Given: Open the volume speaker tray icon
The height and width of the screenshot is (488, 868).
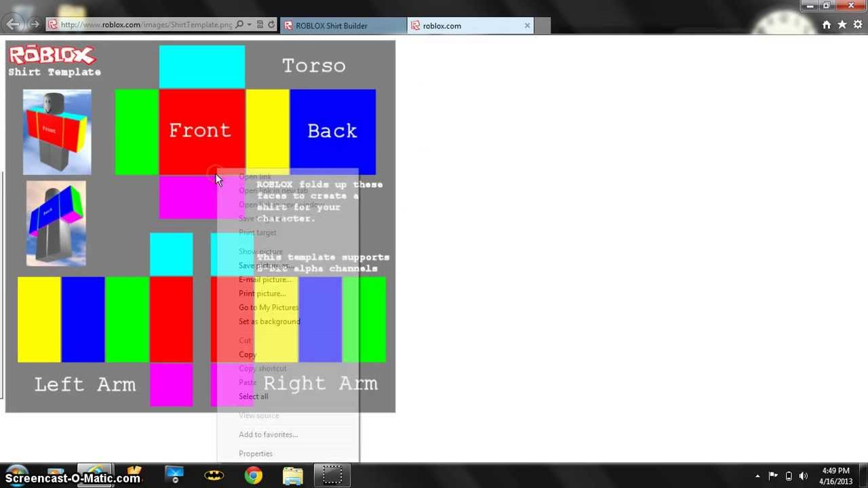Looking at the screenshot, I should click(x=804, y=476).
